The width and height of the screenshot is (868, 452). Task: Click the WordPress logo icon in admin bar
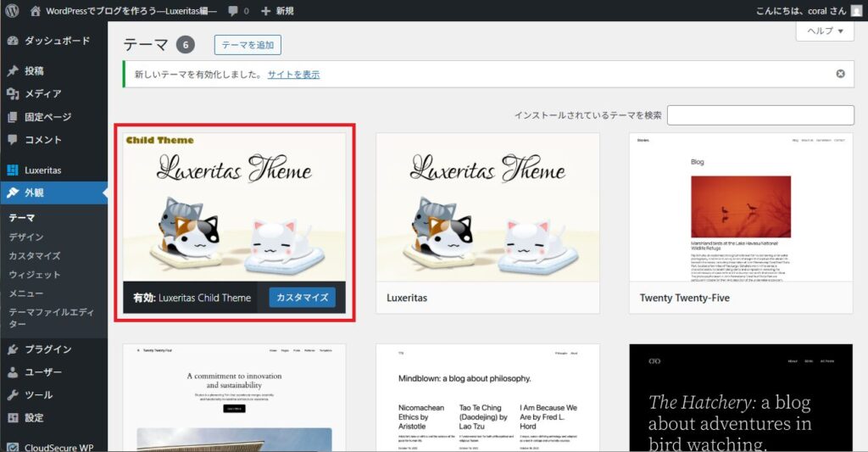pyautogui.click(x=12, y=10)
